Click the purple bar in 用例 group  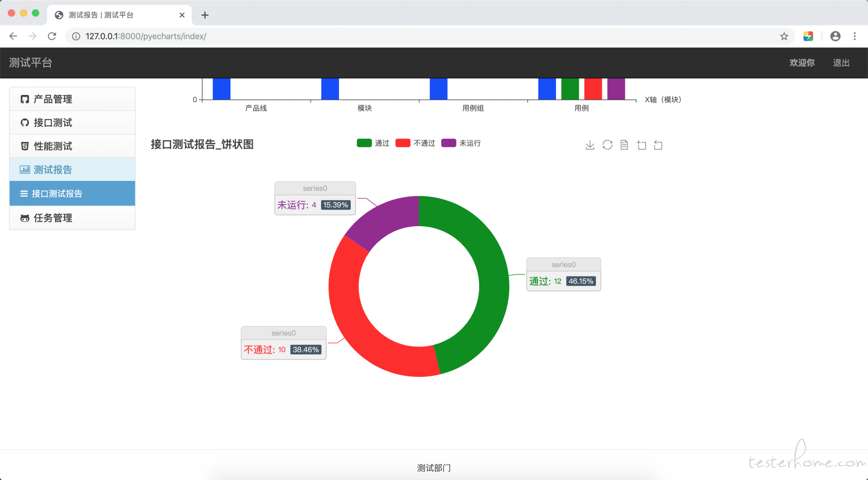click(x=616, y=89)
